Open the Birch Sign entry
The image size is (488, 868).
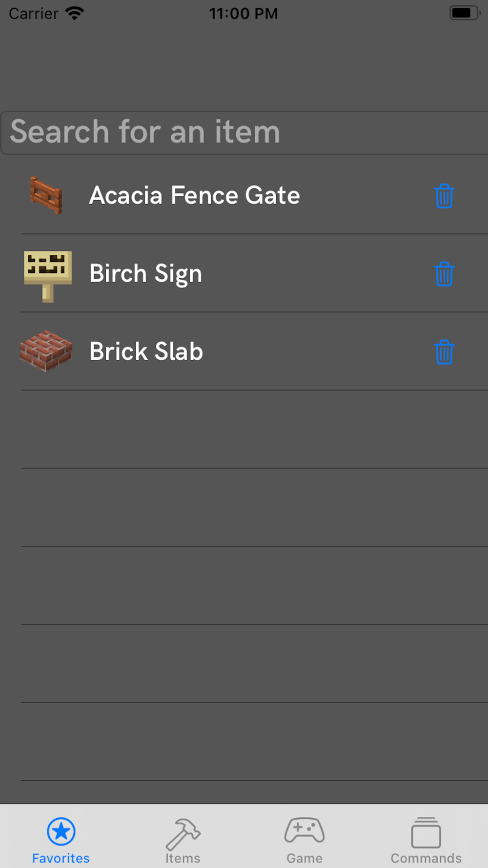244,273
